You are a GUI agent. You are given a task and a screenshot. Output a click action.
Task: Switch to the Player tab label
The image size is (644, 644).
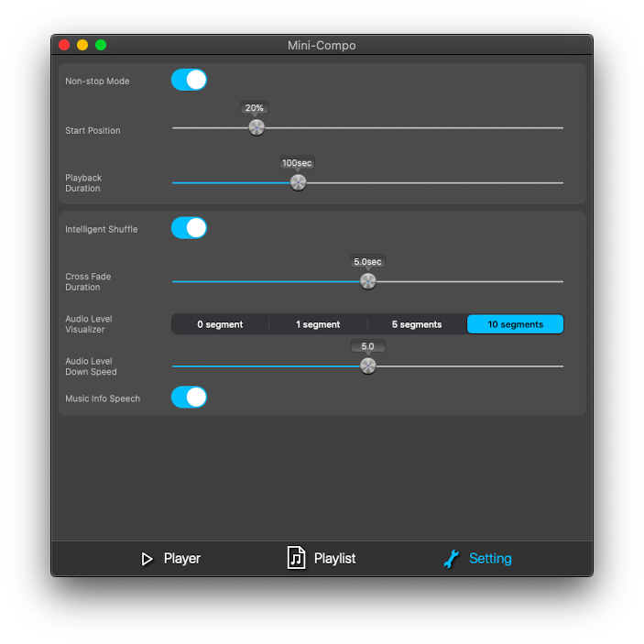(182, 559)
